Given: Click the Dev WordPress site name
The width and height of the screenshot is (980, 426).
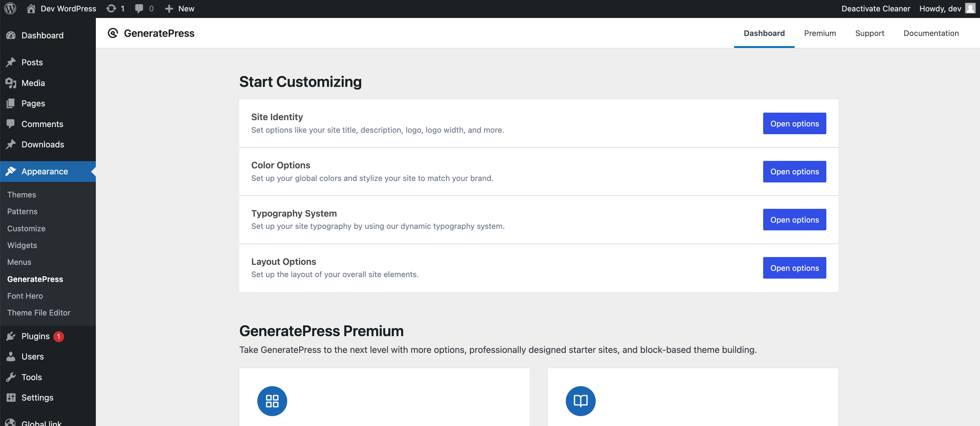Looking at the screenshot, I should point(68,8).
